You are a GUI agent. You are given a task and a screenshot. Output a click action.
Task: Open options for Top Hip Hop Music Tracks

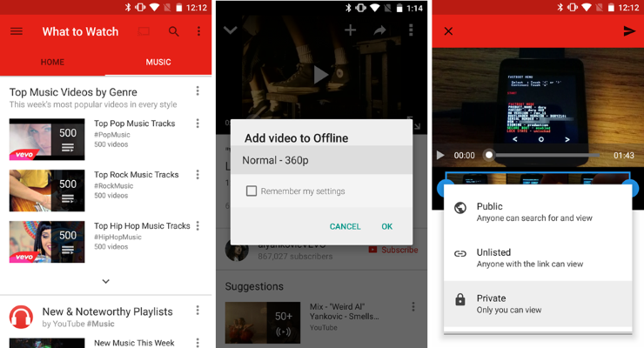pyautogui.click(x=198, y=225)
